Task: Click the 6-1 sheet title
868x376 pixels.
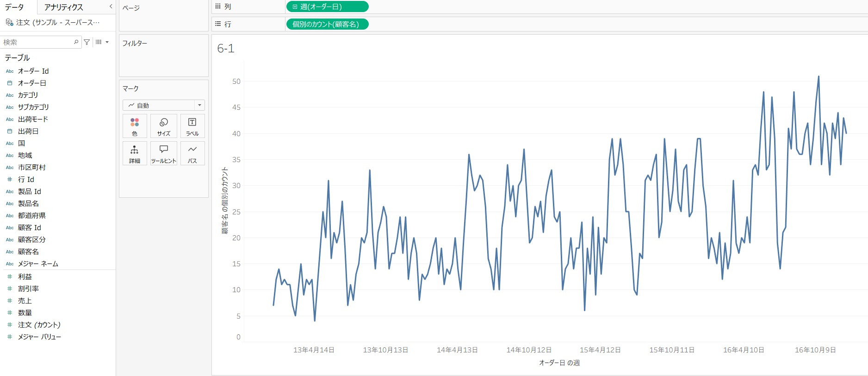Action: [226, 48]
